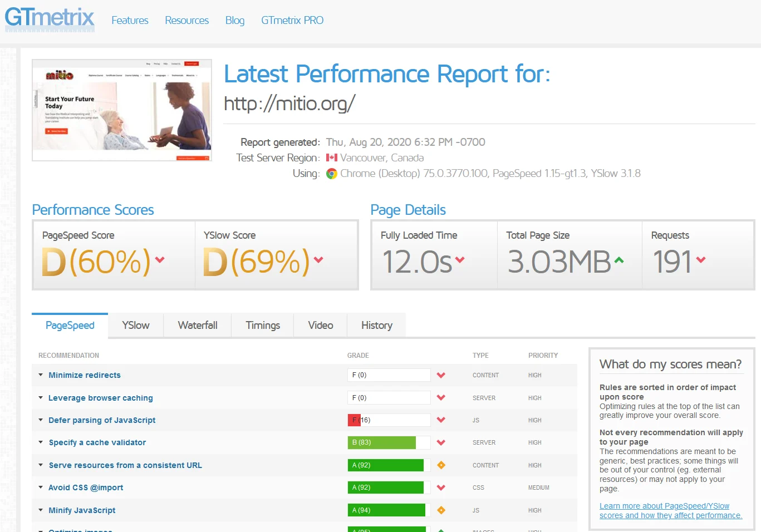The image size is (761, 532).
Task: Expand Specify a cache validator recommendation
Action: [x=97, y=442]
